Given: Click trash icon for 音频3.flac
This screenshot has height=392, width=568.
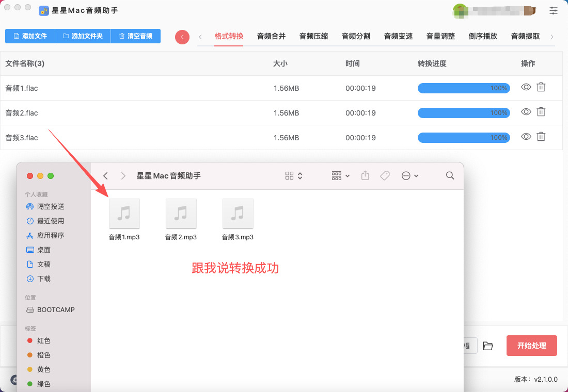Looking at the screenshot, I should point(541,137).
